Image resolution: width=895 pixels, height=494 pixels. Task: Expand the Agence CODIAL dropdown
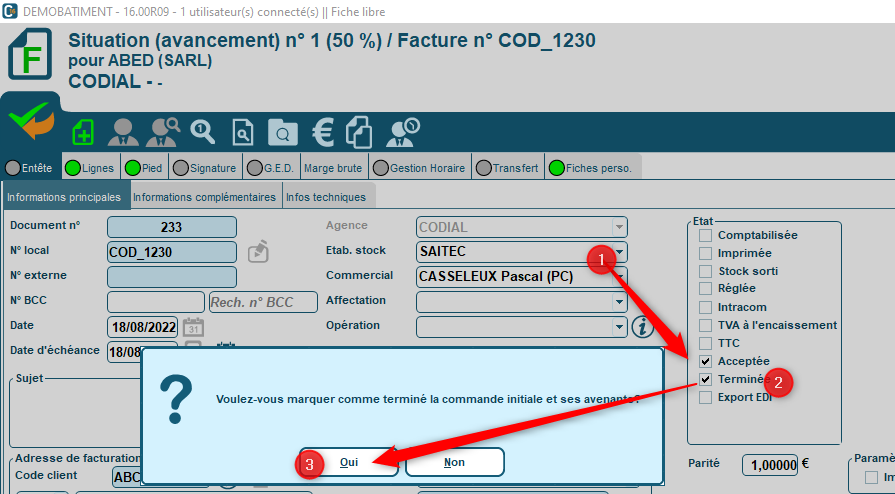[620, 227]
